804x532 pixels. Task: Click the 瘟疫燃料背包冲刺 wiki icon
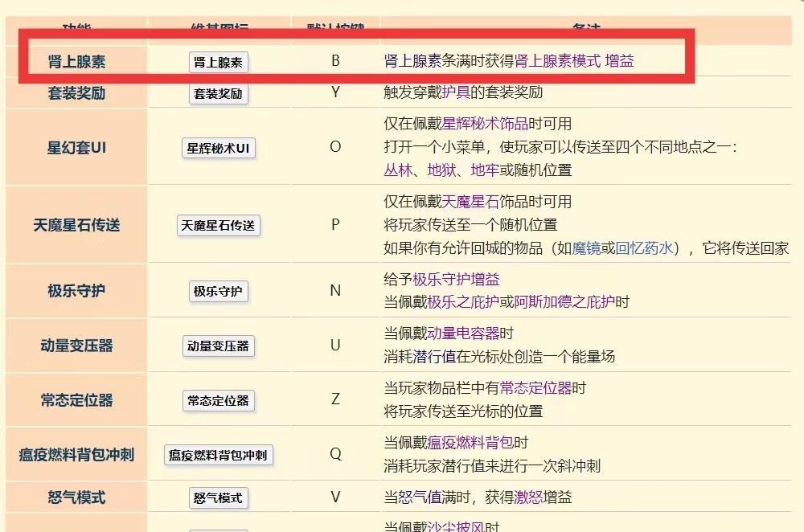[x=219, y=455]
